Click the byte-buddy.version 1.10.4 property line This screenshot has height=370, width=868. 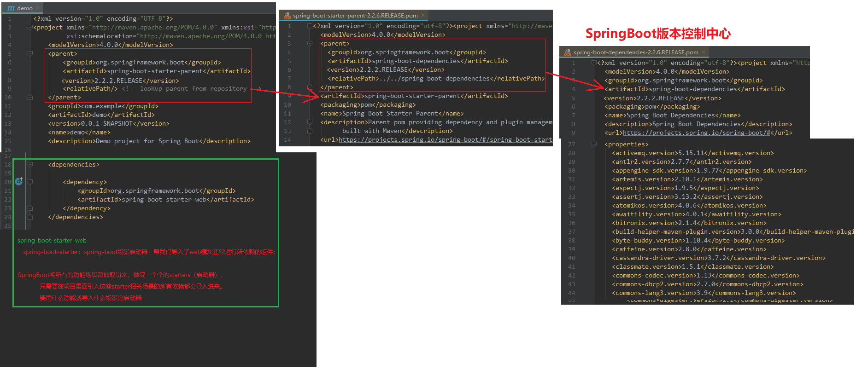coord(698,240)
